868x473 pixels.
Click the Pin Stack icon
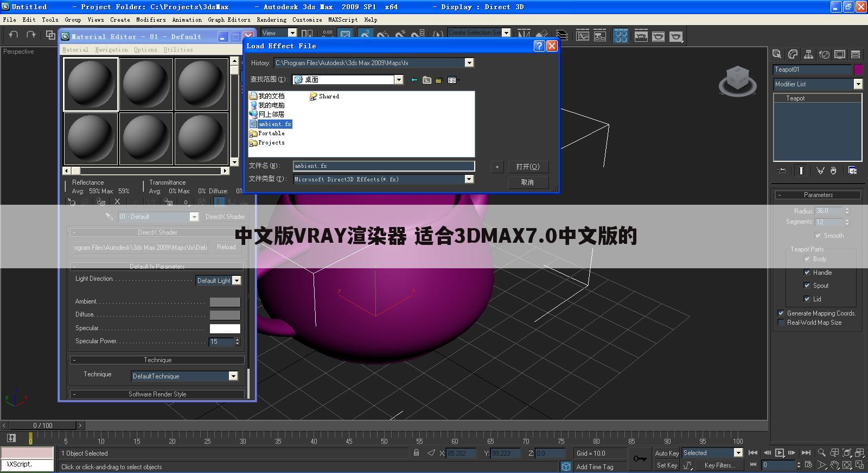coord(782,171)
